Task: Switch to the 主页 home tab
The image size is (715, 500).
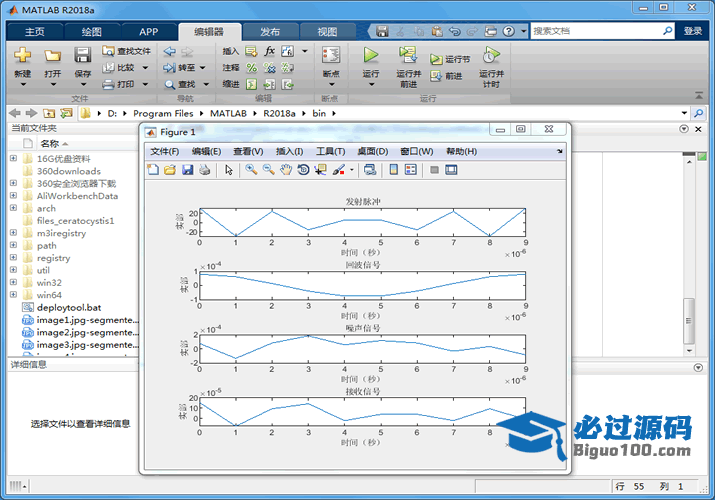Action: 35,31
